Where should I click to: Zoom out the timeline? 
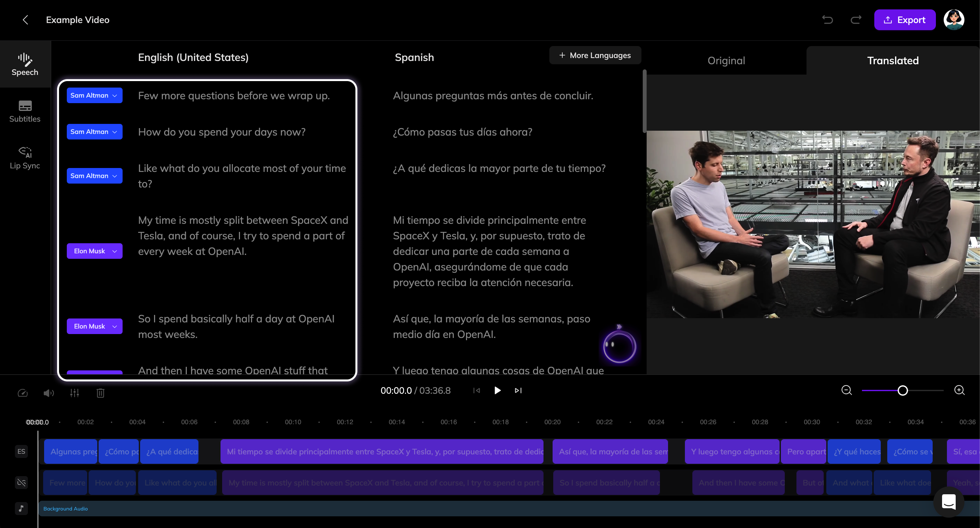[x=846, y=390]
